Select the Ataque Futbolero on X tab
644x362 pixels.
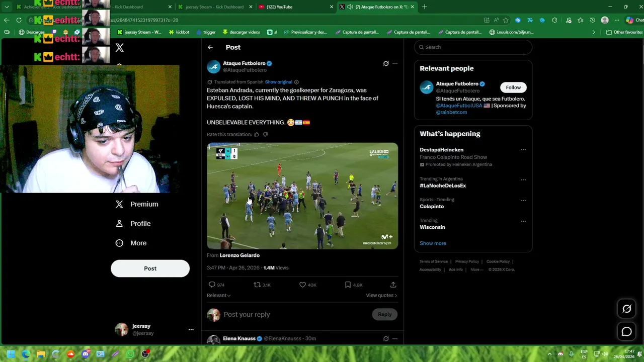click(x=377, y=7)
